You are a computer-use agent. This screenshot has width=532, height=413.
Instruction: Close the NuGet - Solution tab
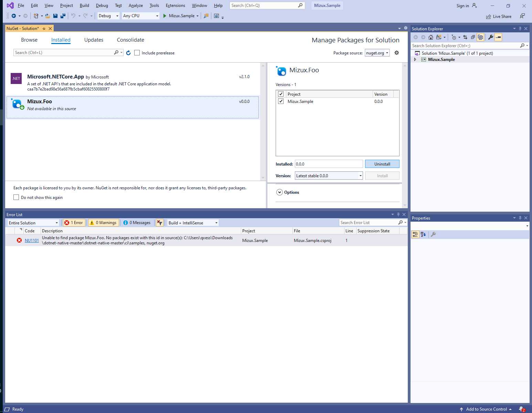click(50, 29)
